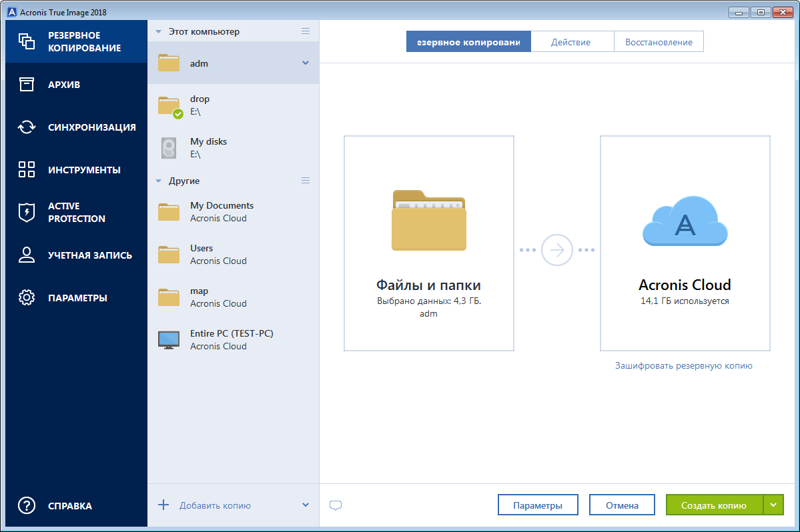Click 'Зашифровать резервную копию' link
This screenshot has height=532, width=800.
click(684, 365)
